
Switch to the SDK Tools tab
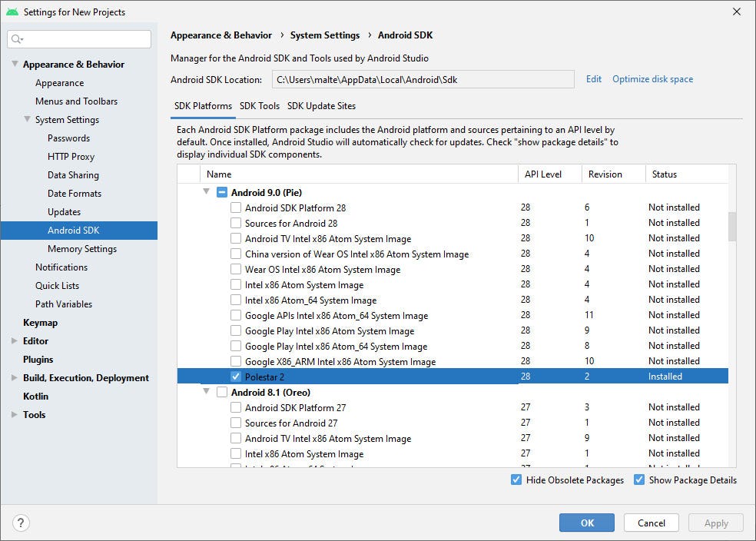pyautogui.click(x=260, y=106)
